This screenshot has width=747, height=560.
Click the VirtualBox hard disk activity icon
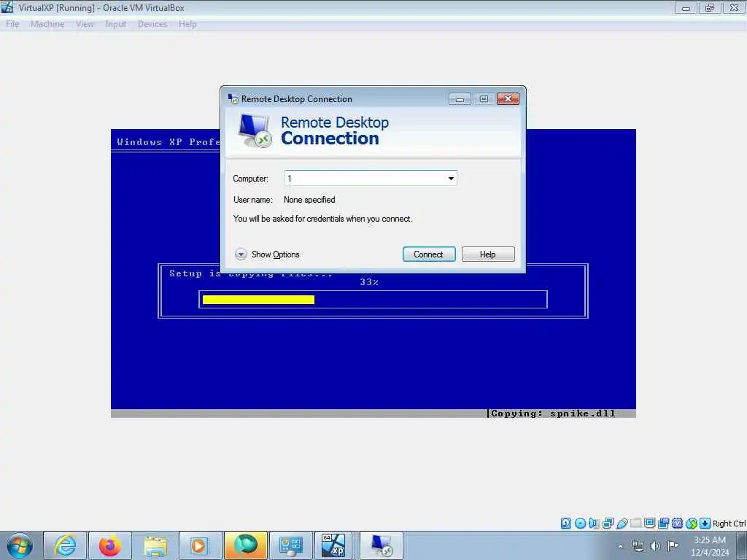(x=565, y=524)
